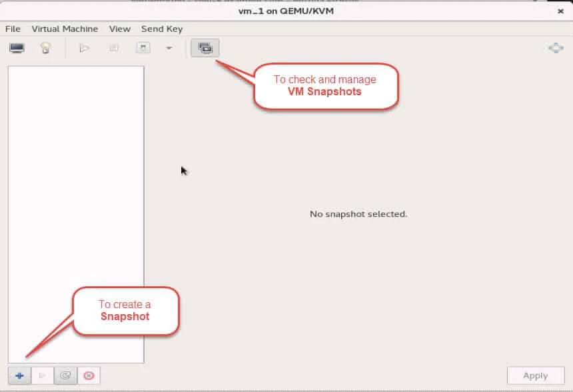Show virtual hardware details
The image size is (573, 392).
tap(45, 47)
